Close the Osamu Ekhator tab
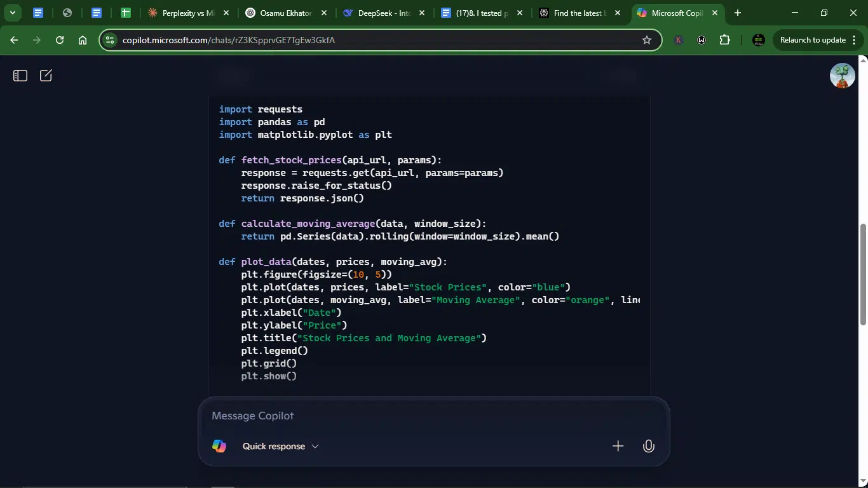868x488 pixels. [325, 13]
